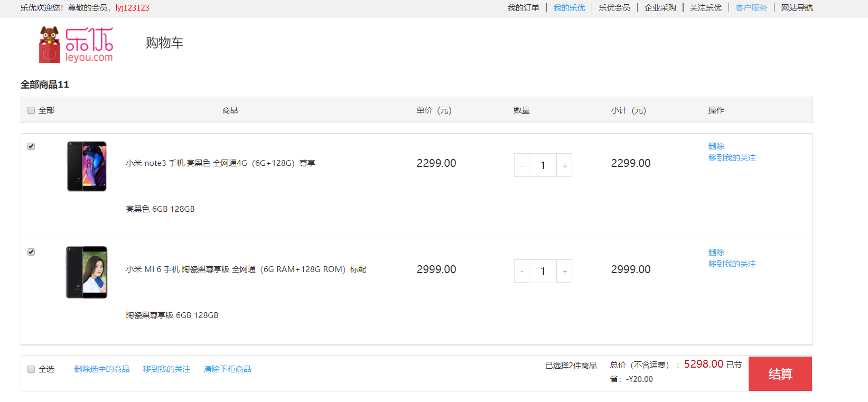
Task: Click the member name lyj123123
Action: coord(132,8)
